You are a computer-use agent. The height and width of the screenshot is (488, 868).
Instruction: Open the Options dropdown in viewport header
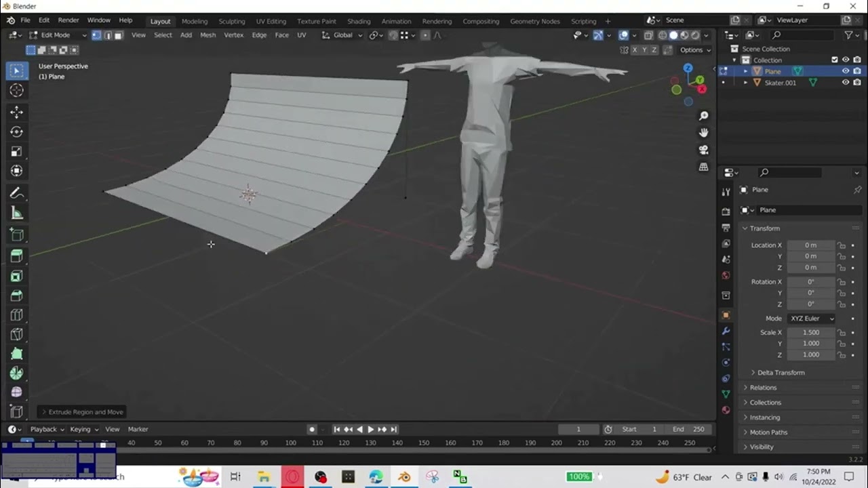pos(695,50)
